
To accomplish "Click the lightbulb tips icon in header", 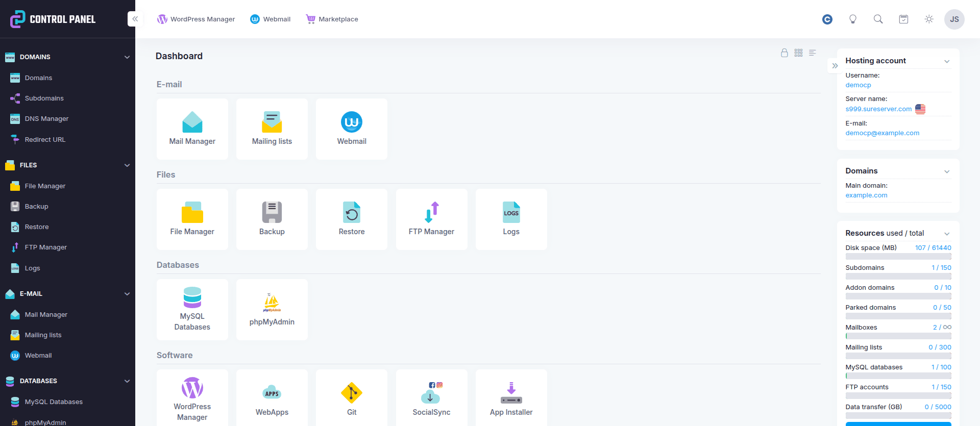I will click(x=852, y=19).
